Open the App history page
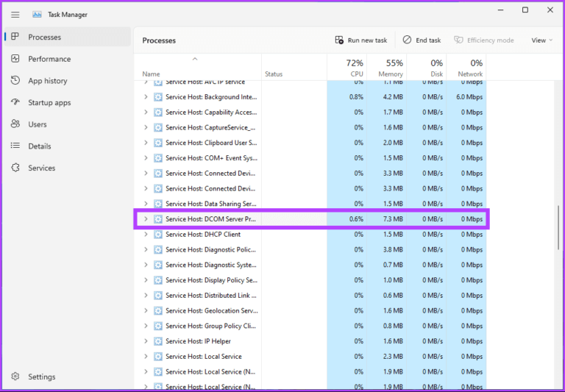This screenshot has height=392, width=565. [x=68, y=80]
